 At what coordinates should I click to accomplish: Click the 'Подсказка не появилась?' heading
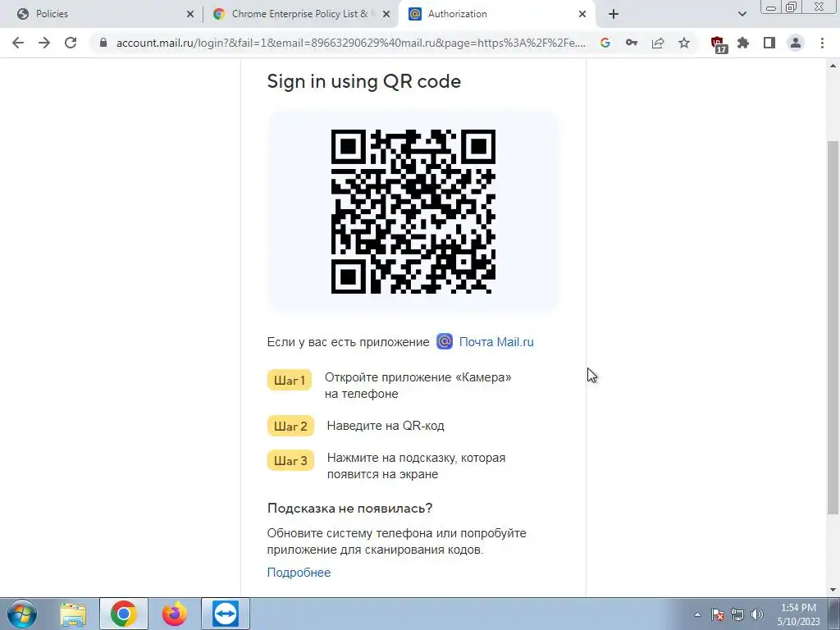349,508
